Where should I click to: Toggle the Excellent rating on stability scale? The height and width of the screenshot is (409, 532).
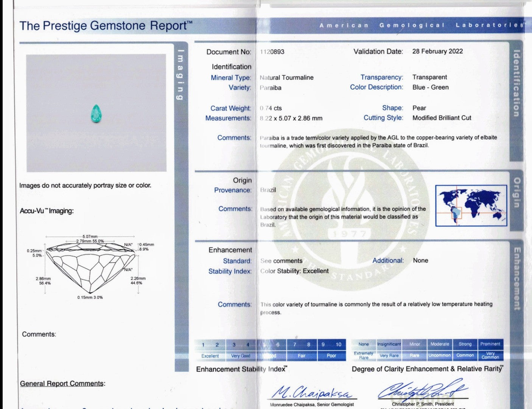click(210, 356)
